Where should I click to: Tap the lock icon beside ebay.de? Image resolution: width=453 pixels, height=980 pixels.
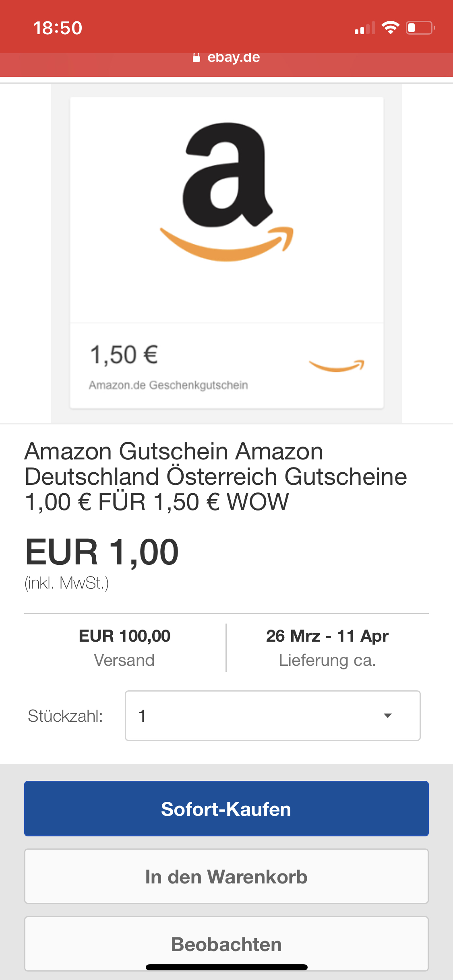(x=197, y=58)
